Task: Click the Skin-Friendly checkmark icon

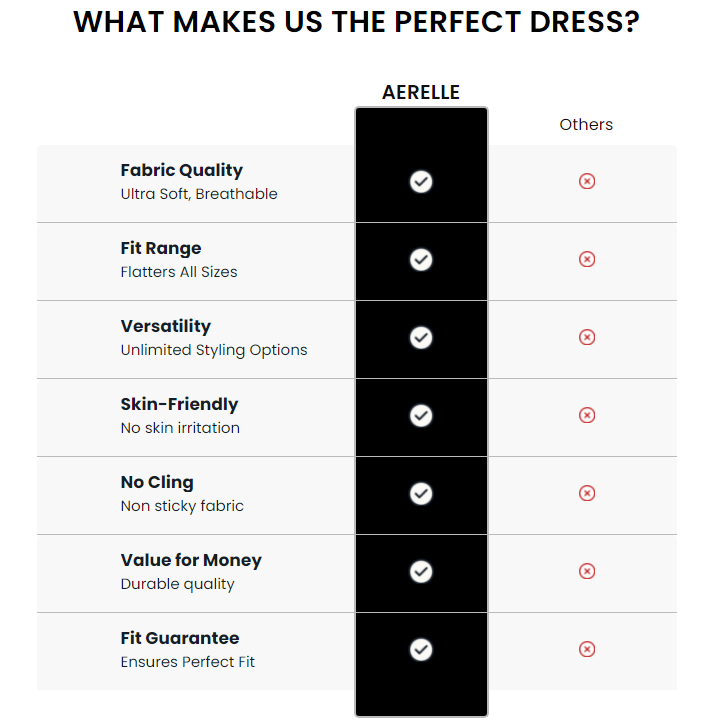Action: pyautogui.click(x=421, y=416)
